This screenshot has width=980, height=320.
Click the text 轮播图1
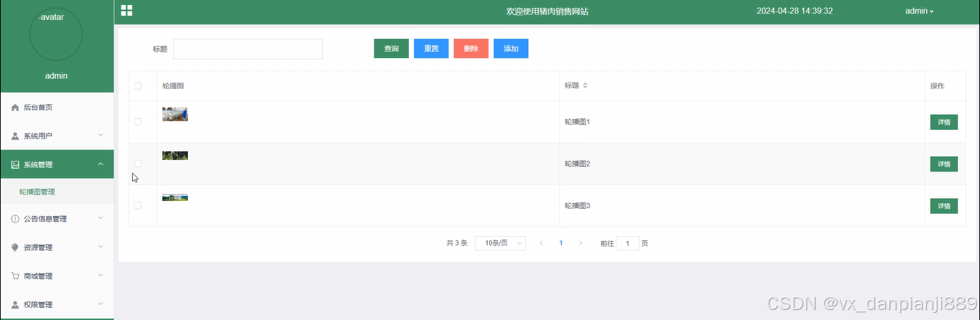pos(577,122)
